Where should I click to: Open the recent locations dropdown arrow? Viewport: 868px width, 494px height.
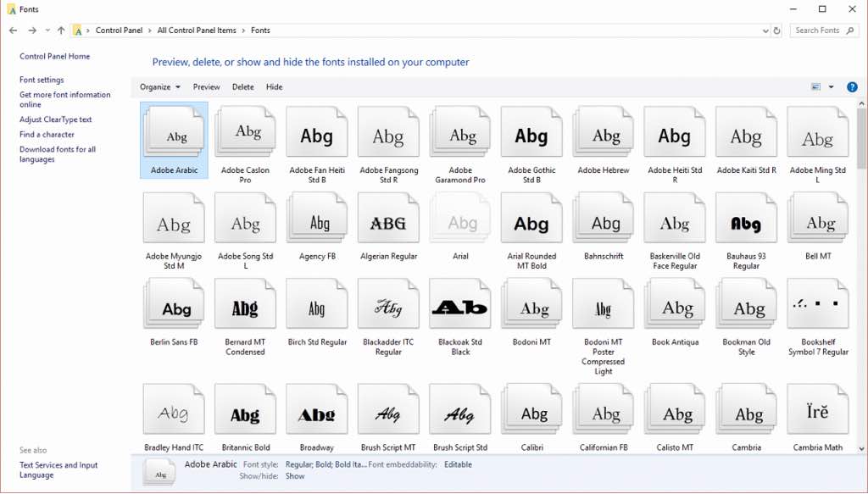47,31
